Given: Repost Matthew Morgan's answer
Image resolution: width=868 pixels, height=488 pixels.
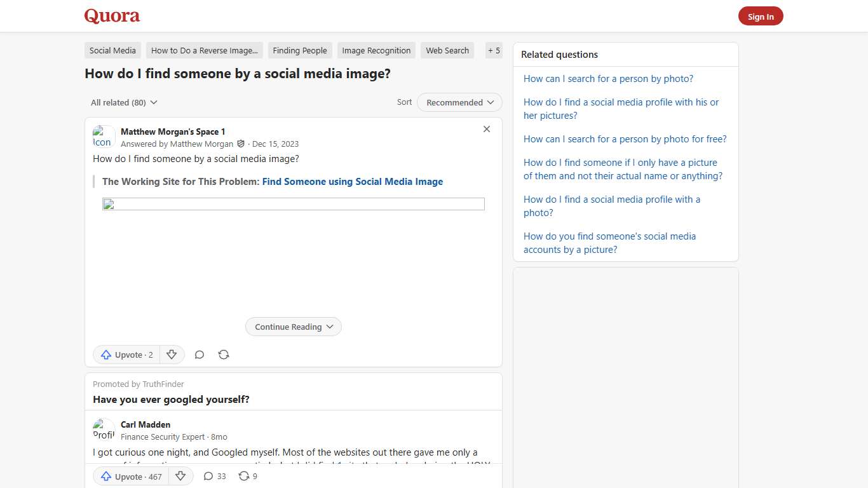Looking at the screenshot, I should 223,355.
